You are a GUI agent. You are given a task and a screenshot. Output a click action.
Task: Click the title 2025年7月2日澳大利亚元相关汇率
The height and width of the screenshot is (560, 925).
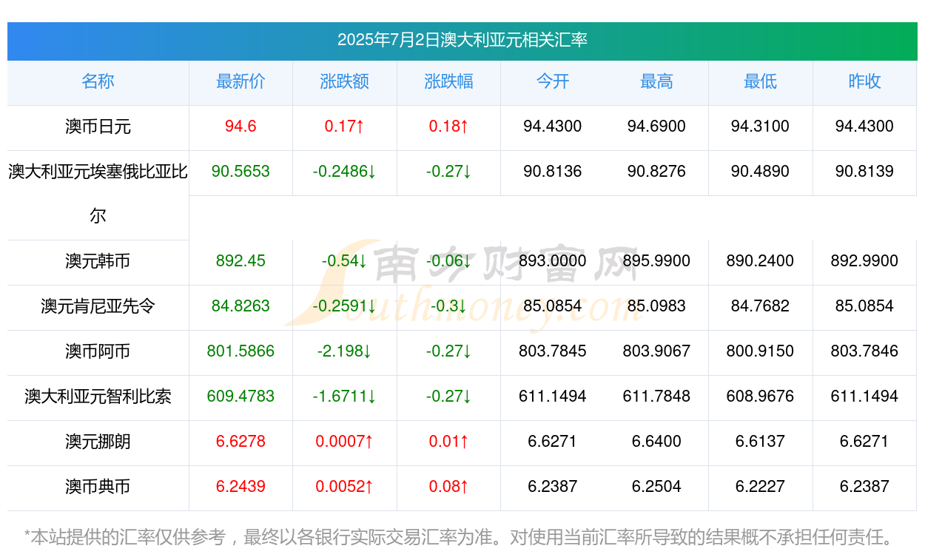[x=462, y=40]
